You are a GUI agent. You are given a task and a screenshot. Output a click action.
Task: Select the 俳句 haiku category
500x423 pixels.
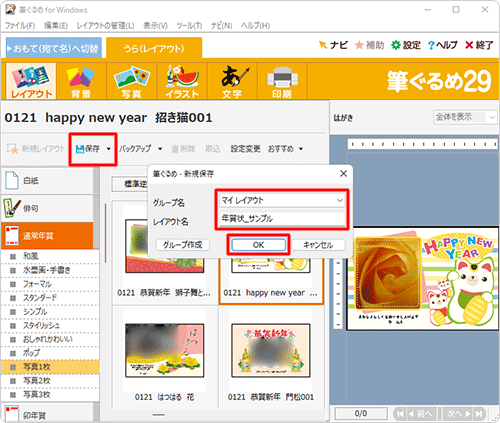click(x=47, y=208)
